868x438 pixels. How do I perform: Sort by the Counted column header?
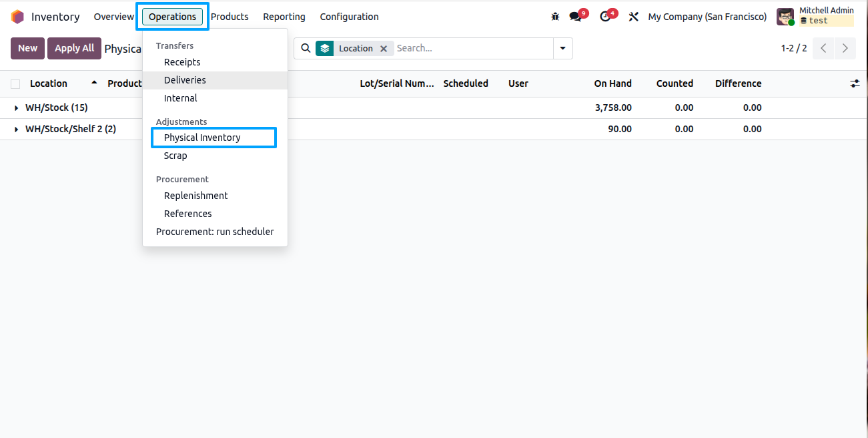[675, 83]
